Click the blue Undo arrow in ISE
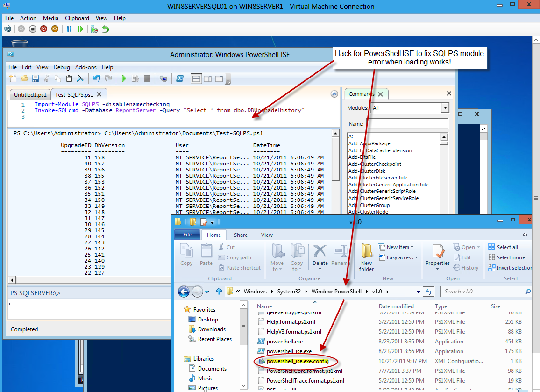 97,78
